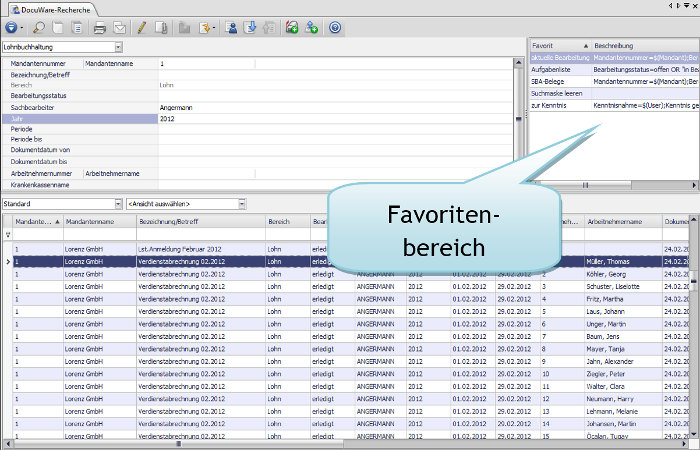This screenshot has height=450, width=700.
Task: Print using the printer icon
Action: (x=100, y=28)
